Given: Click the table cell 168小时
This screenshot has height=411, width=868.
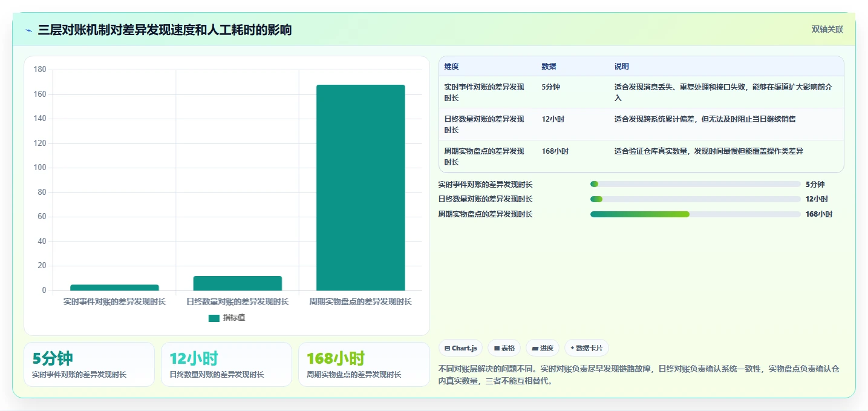Looking at the screenshot, I should (555, 151).
